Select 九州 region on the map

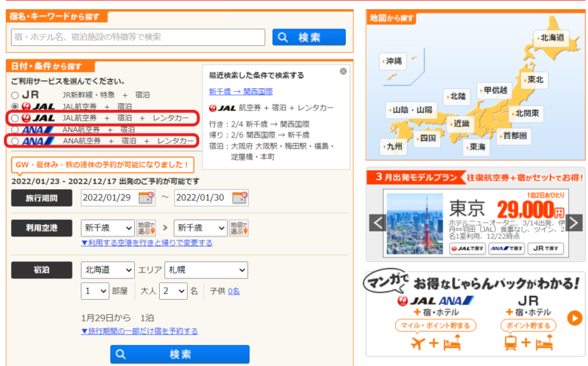tap(394, 146)
